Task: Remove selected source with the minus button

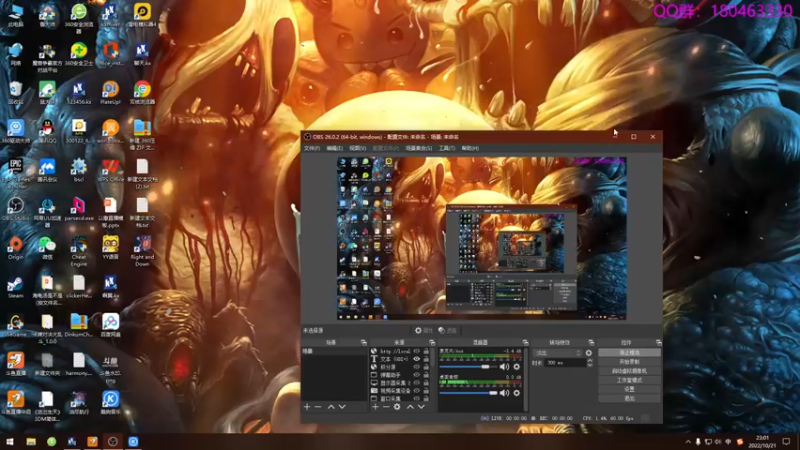Action: point(386,407)
